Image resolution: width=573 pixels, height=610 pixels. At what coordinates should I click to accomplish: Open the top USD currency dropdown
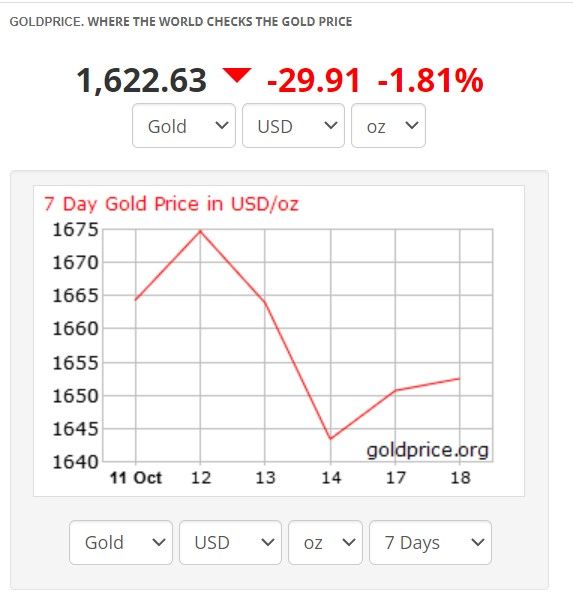click(293, 126)
